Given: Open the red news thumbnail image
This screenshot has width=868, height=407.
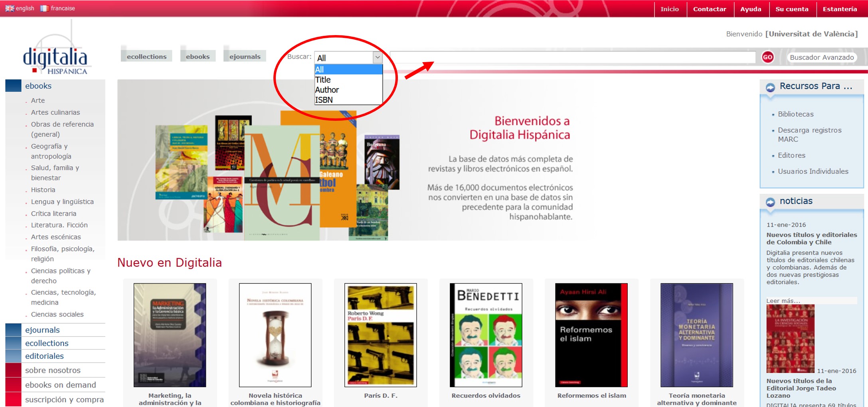Looking at the screenshot, I should point(790,338).
